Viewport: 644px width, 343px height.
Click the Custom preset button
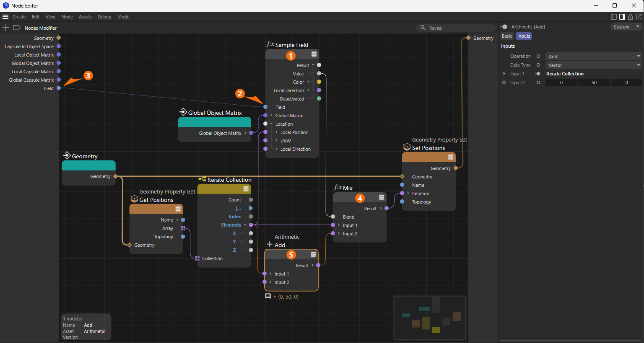click(621, 26)
